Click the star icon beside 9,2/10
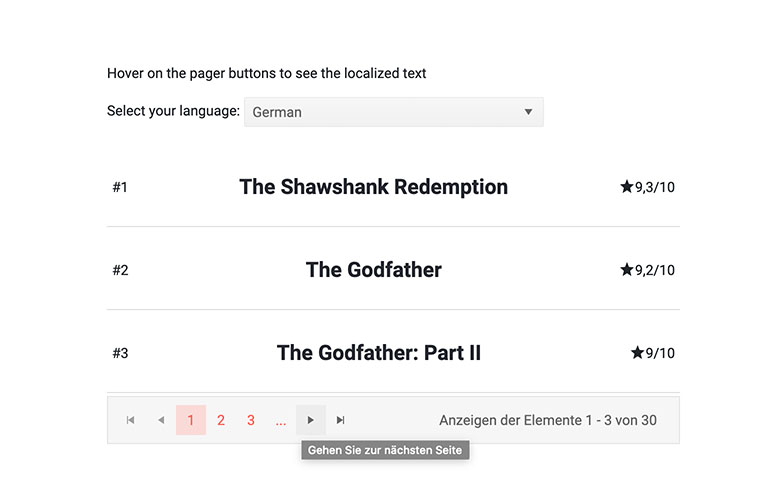 627,270
